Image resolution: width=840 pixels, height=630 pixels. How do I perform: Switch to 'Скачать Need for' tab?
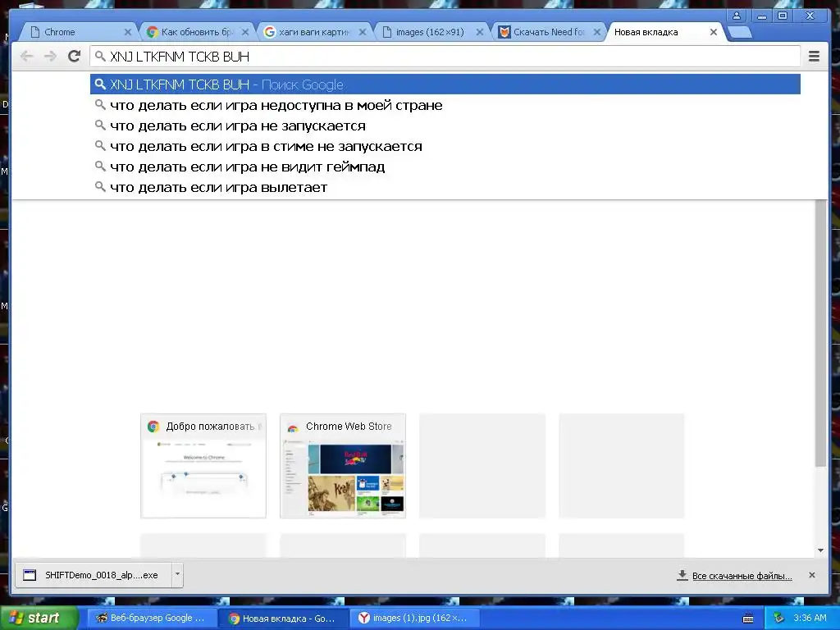[549, 32]
